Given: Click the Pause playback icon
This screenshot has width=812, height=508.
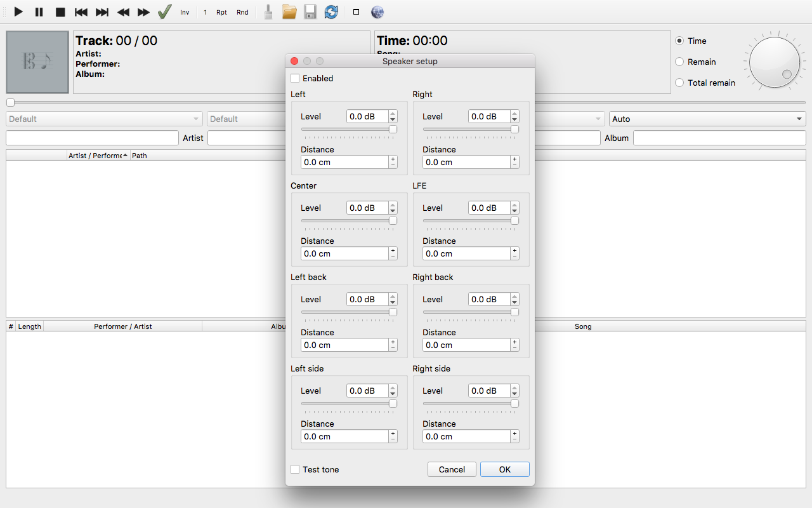Looking at the screenshot, I should 39,12.
